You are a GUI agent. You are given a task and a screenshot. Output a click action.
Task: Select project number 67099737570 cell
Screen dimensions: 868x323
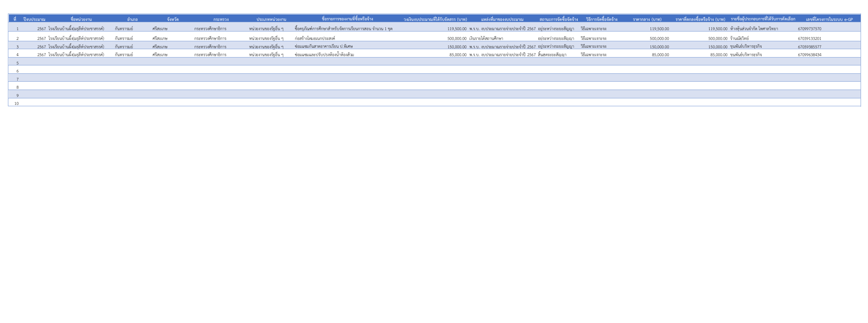click(x=809, y=29)
